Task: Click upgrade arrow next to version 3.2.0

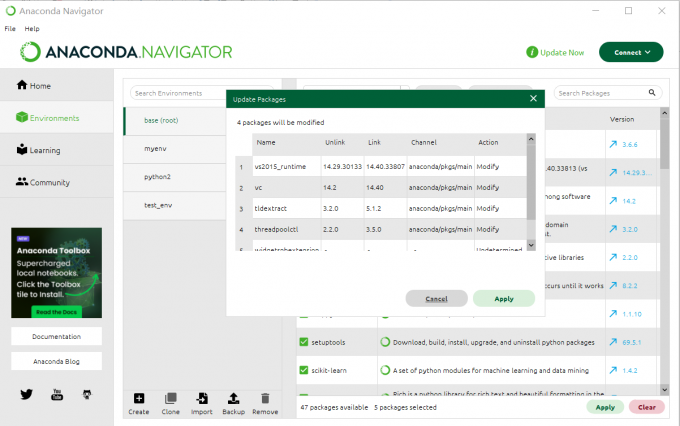Action: coord(613,229)
